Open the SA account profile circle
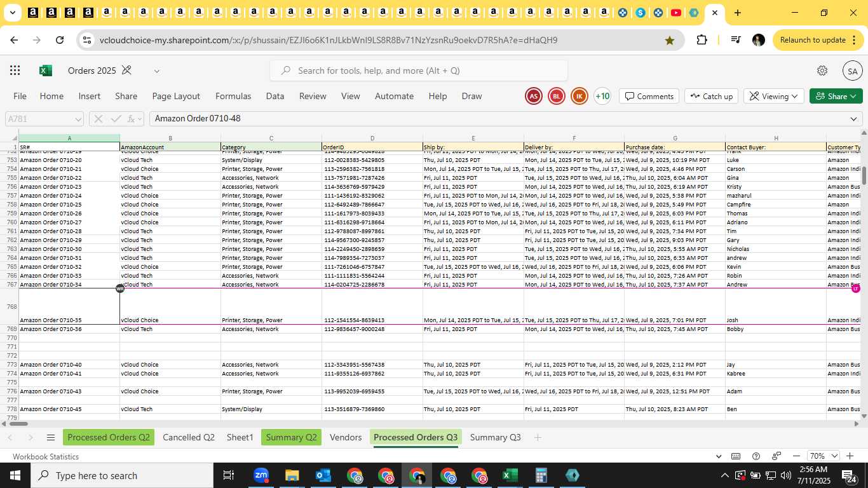868x488 pixels. click(852, 71)
